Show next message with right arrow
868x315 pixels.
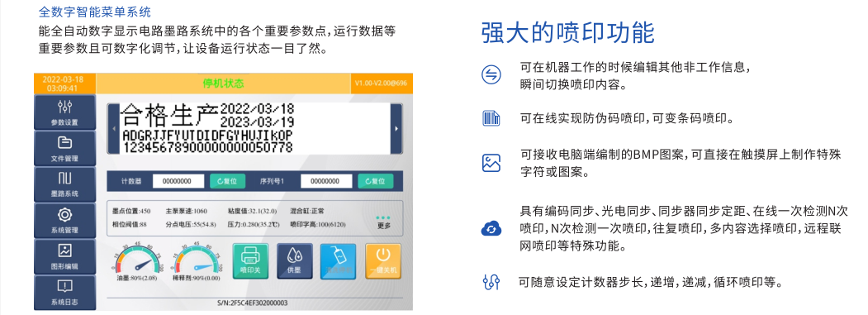[396, 129]
